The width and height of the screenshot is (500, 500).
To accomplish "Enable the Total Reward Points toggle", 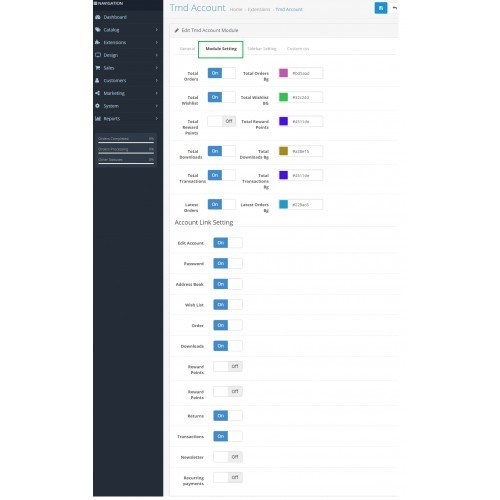I will (222, 121).
